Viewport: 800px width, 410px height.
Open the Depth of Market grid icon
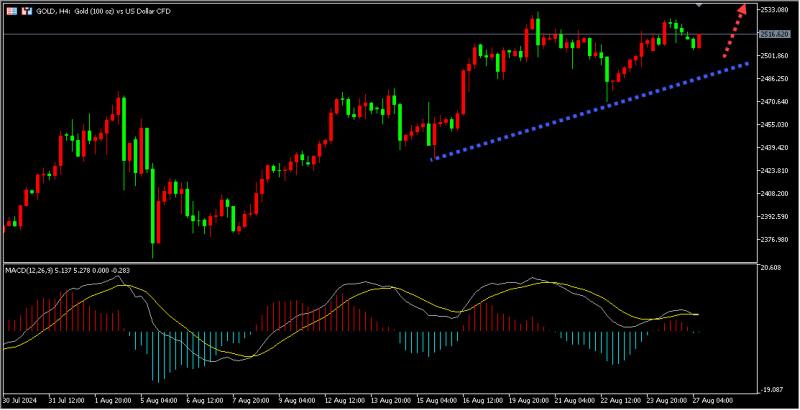[x=11, y=11]
